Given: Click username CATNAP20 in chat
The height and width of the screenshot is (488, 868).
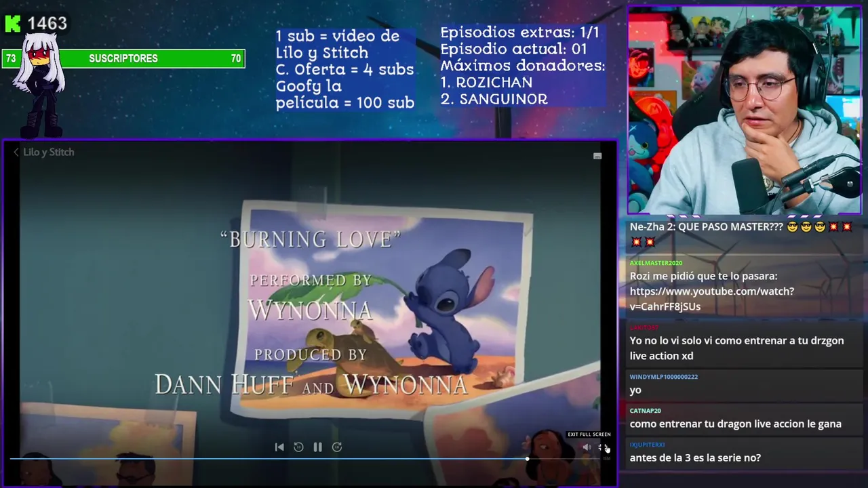Looking at the screenshot, I should point(645,411).
